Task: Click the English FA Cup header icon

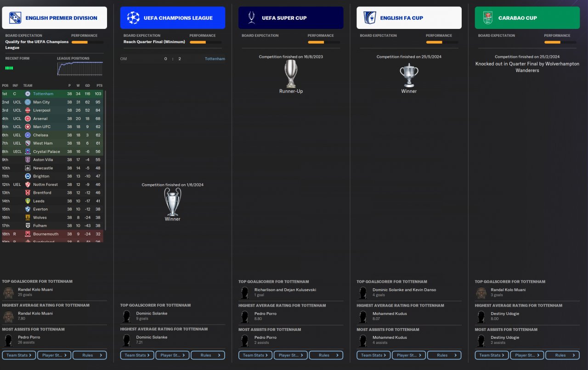Action: (x=369, y=18)
